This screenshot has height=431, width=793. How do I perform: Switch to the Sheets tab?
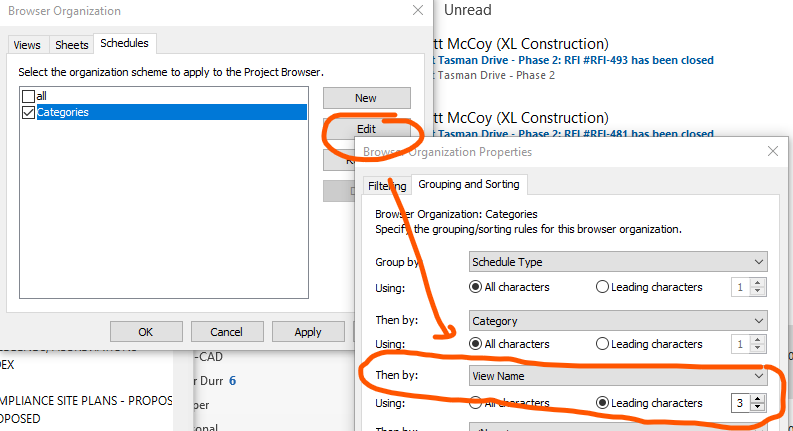click(x=72, y=45)
